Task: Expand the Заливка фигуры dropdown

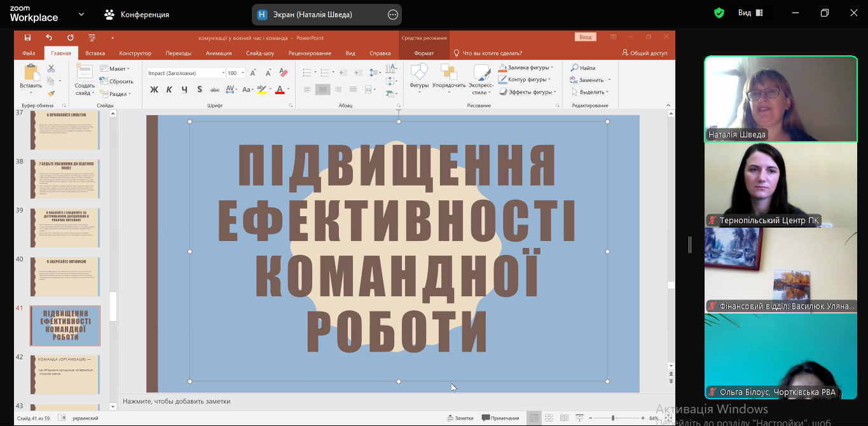Action: pos(551,67)
